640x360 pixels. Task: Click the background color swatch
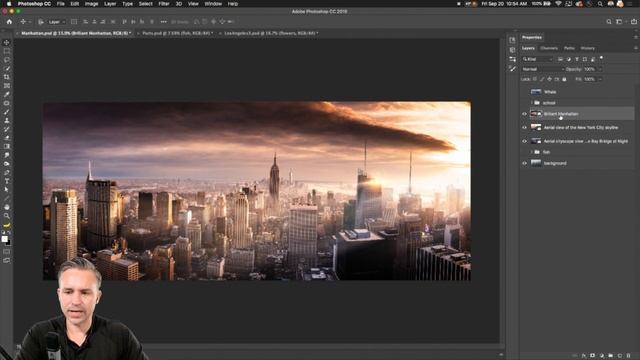click(x=8, y=243)
